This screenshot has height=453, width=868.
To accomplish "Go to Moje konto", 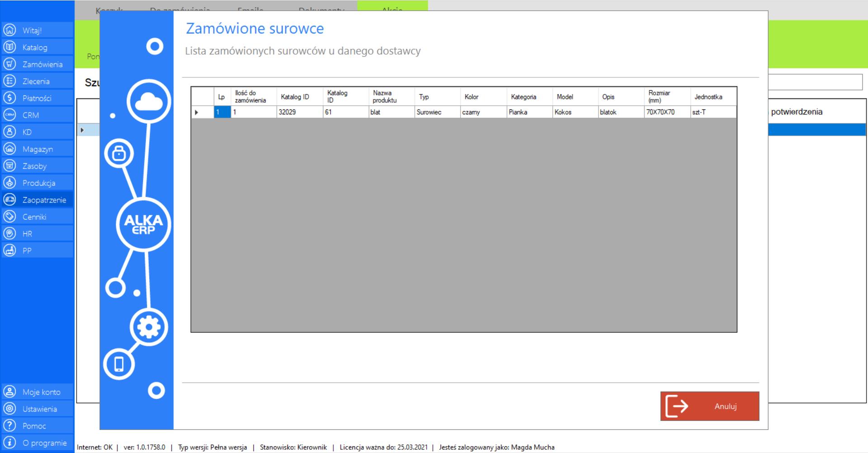I will [x=41, y=392].
